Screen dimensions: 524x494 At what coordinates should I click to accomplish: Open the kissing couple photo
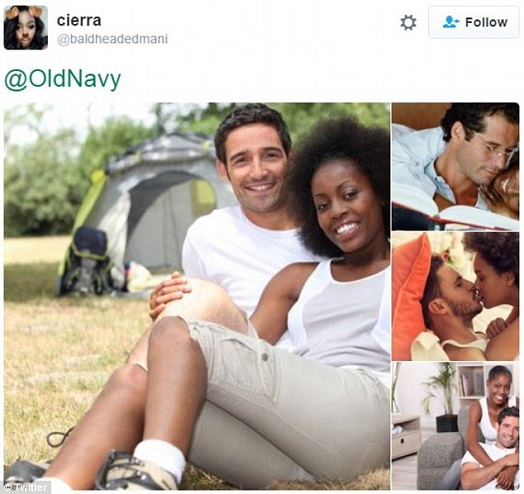[455, 296]
